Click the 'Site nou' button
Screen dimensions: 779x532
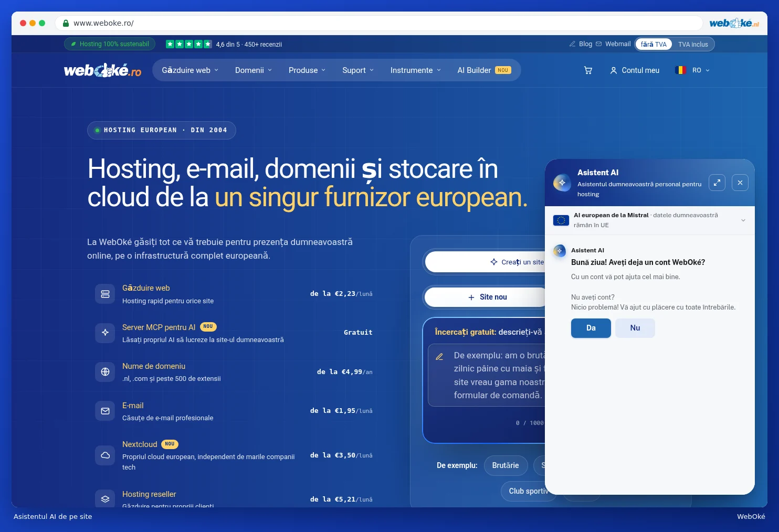tap(485, 297)
